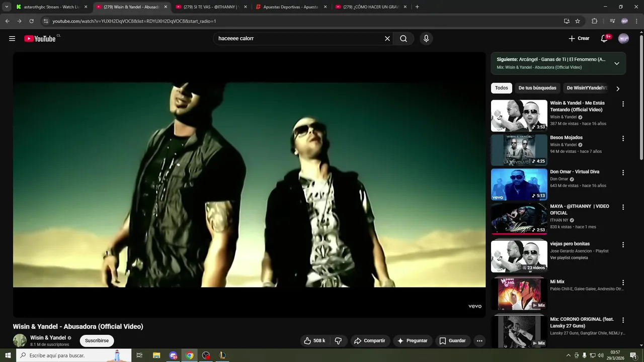The width and height of the screenshot is (644, 362).
Task: Open options for MAYA video
Action: 623,207
